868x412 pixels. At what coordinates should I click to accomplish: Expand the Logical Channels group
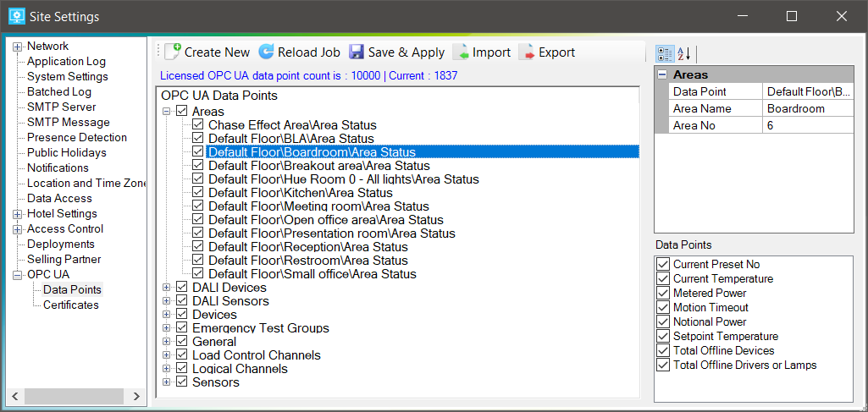coord(166,369)
